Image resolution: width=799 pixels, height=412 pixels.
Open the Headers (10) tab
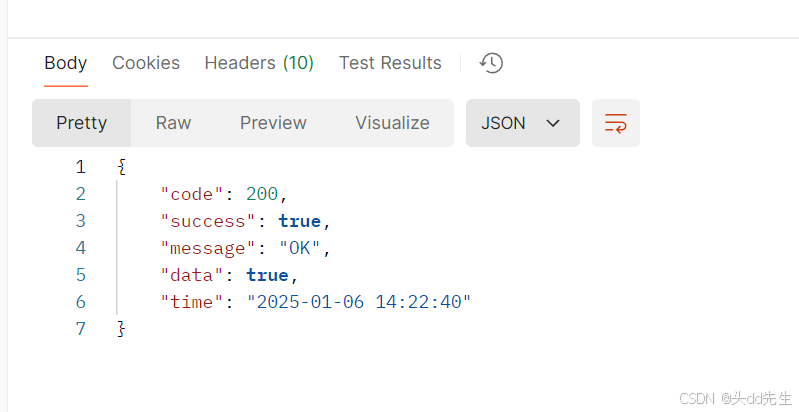pyautogui.click(x=259, y=63)
